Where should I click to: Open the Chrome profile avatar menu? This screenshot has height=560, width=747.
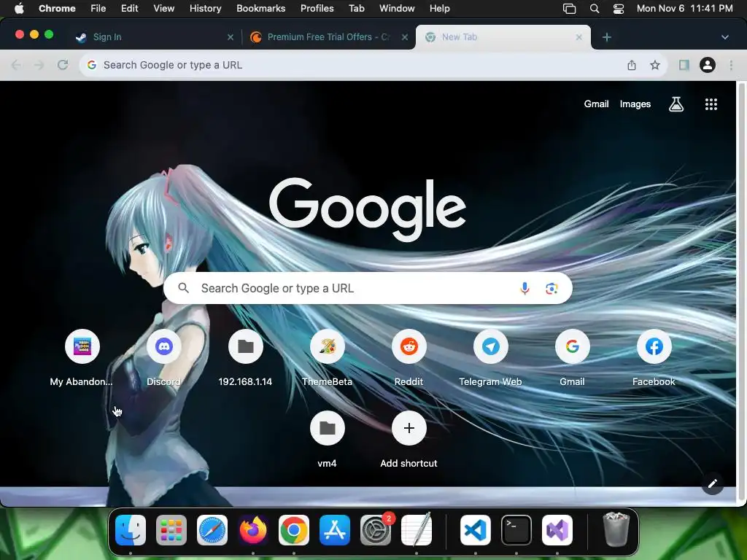point(708,65)
